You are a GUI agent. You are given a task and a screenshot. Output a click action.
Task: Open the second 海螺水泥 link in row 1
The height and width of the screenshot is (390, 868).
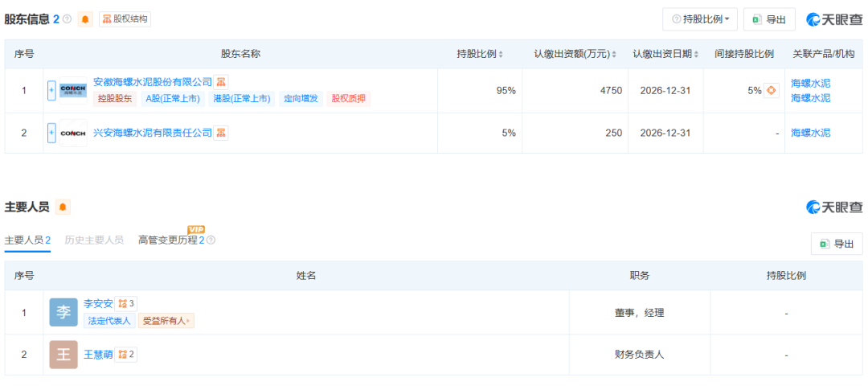click(x=810, y=98)
